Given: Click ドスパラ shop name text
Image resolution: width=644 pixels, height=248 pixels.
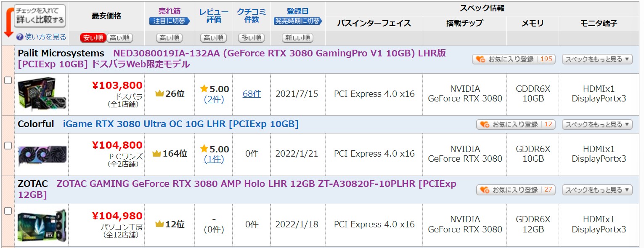Looking at the screenshot, I should [129, 96].
